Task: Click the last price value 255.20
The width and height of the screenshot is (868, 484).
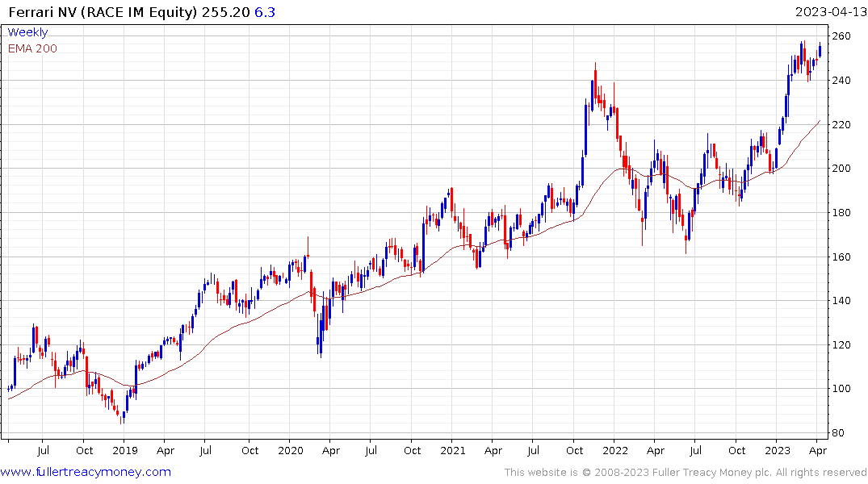Action: tap(226, 12)
